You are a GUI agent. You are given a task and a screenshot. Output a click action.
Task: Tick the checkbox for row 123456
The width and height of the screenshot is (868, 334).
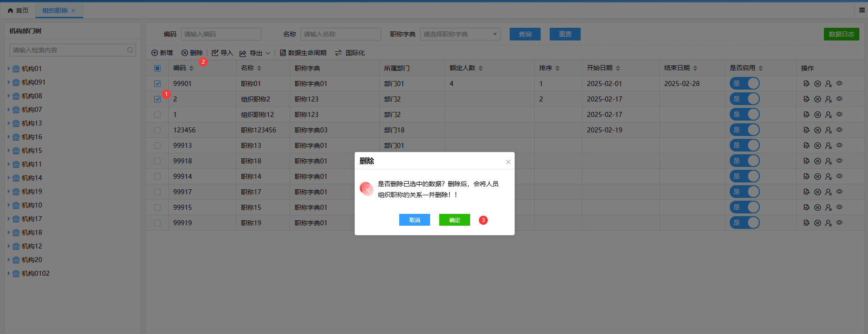click(157, 130)
